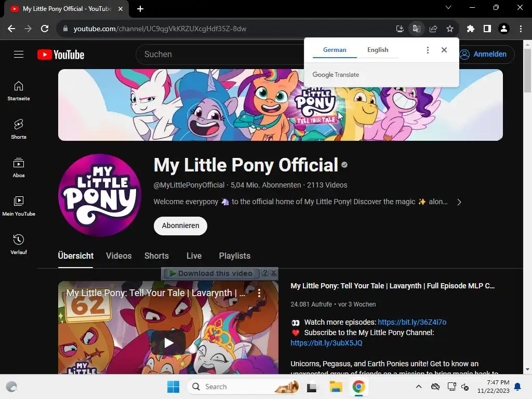Viewport: 532px width, 399px height.
Task: Switch to the Übersicht tab
Action: 76,256
